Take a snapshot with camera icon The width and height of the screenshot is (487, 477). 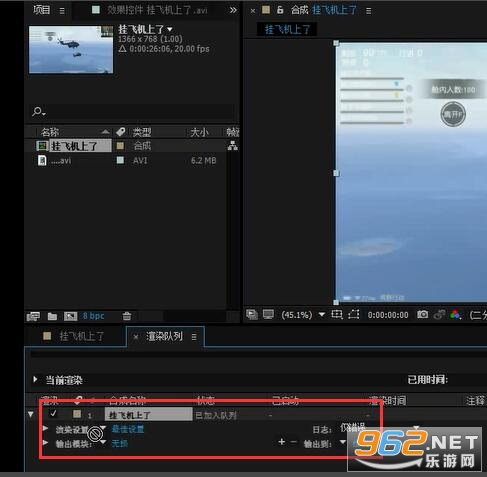tap(422, 314)
